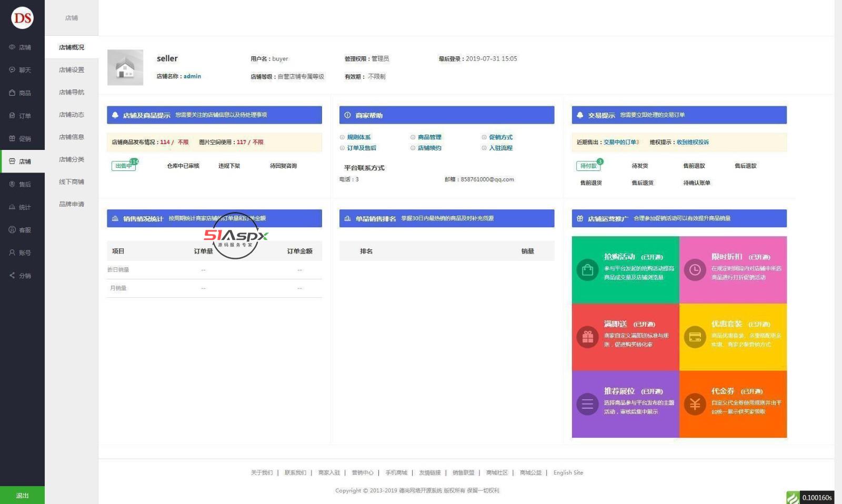Image resolution: width=842 pixels, height=504 pixels.
Task: Select 店铺设置 in the submenu
Action: [72, 70]
